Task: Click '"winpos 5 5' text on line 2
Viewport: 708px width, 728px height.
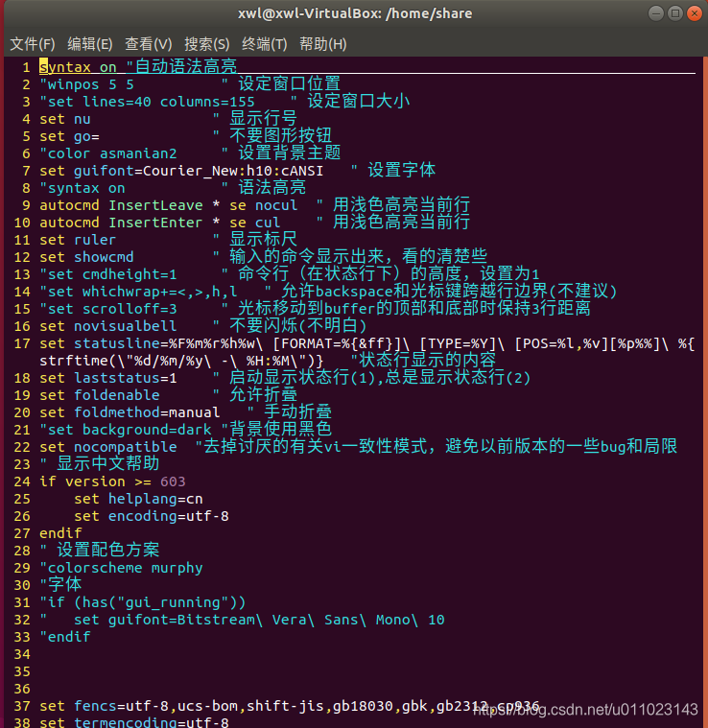Action: coord(86,84)
